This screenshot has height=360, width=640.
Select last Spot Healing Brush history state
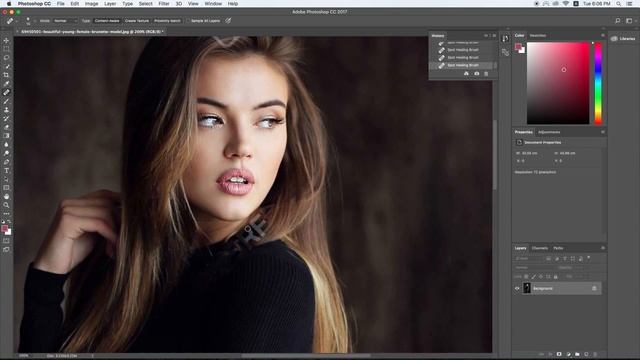tap(463, 65)
